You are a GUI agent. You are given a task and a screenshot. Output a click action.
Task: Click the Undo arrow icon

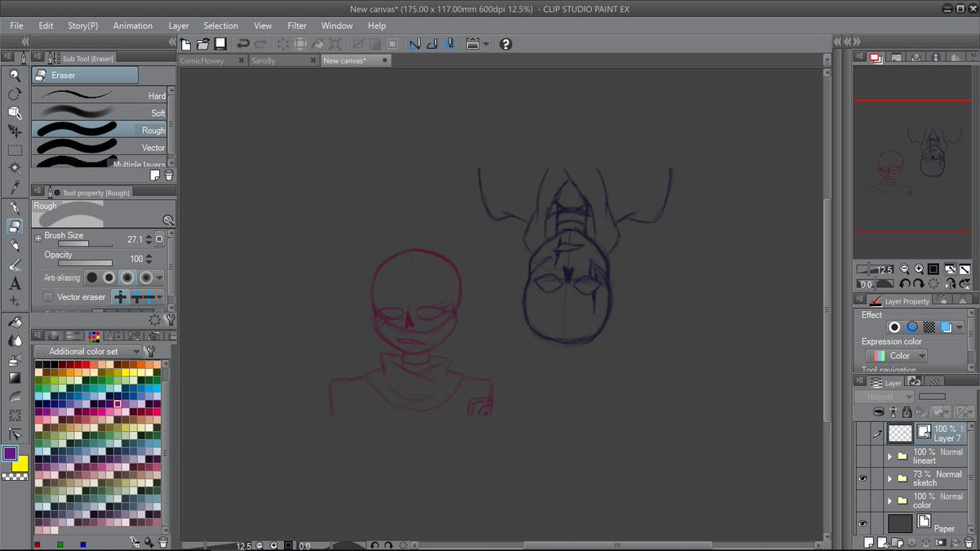click(243, 44)
